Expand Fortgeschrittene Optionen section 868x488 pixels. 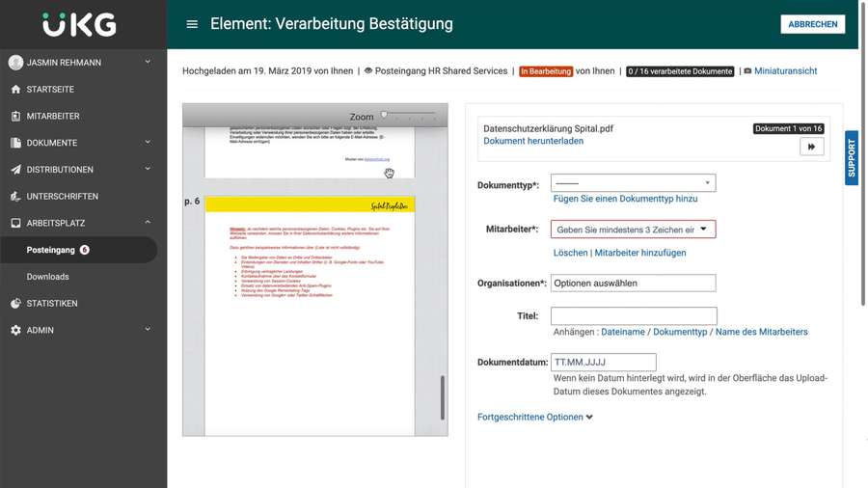(535, 418)
